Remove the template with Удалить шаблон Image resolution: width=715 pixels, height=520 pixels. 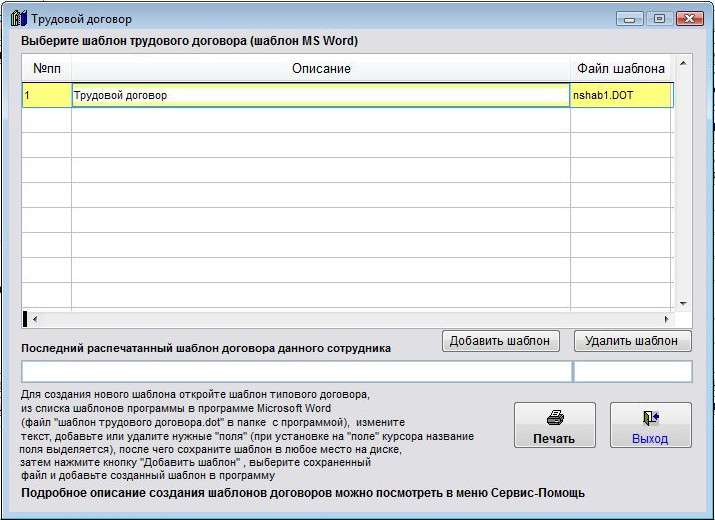(x=632, y=341)
